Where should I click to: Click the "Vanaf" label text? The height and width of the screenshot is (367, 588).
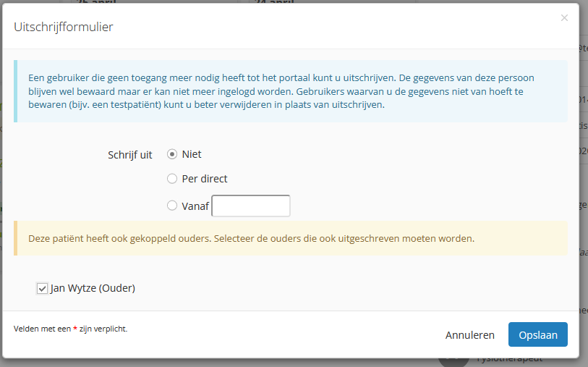(195, 206)
